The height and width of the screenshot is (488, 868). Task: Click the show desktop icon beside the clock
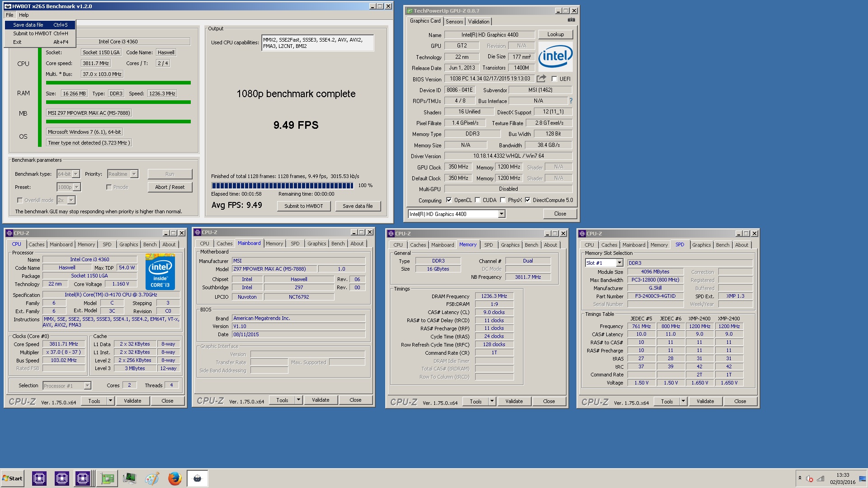(862, 479)
